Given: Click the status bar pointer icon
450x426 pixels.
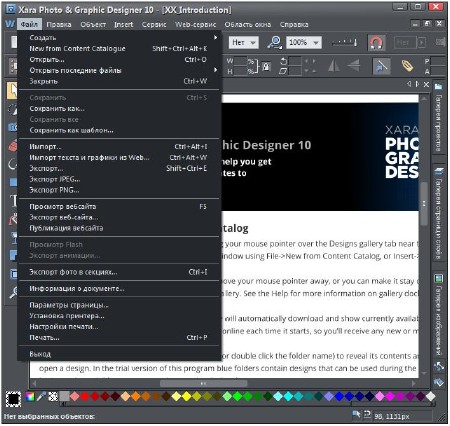Looking at the screenshot, I should 356,414.
